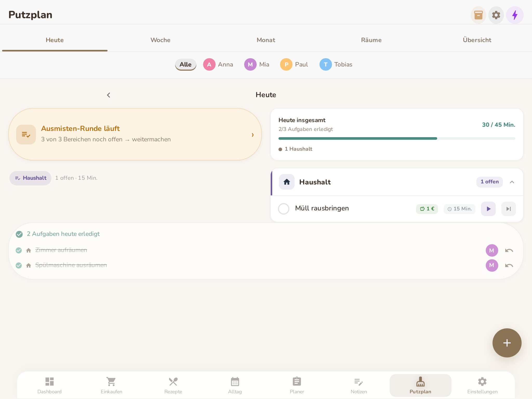This screenshot has height=399, width=532.
Task: Collapse the Haushalt section chevron
Action: [x=512, y=182]
